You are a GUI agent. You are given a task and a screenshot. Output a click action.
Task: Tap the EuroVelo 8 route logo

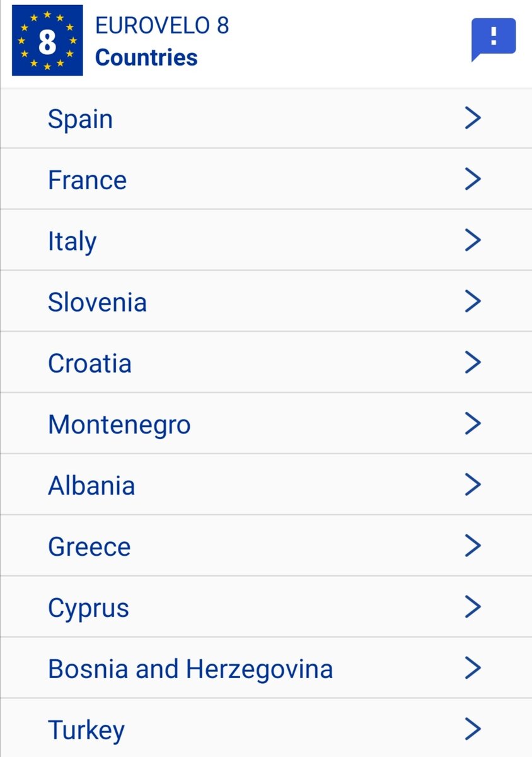47,40
